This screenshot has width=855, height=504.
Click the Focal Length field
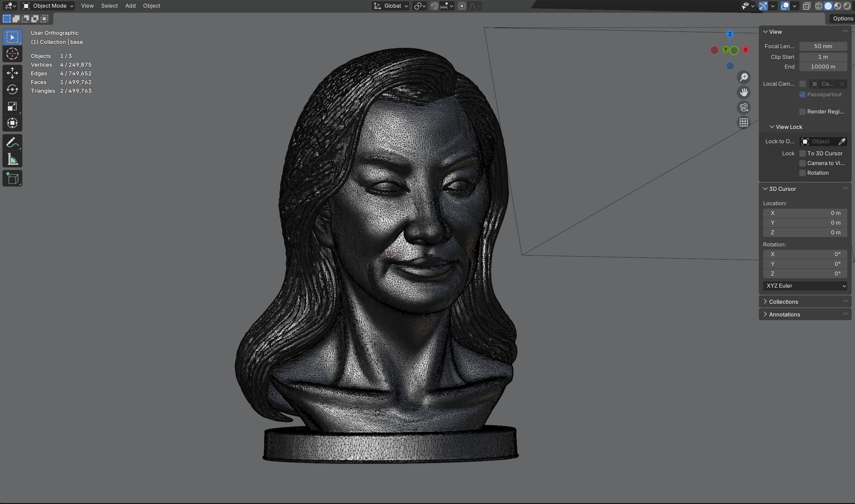[822, 46]
